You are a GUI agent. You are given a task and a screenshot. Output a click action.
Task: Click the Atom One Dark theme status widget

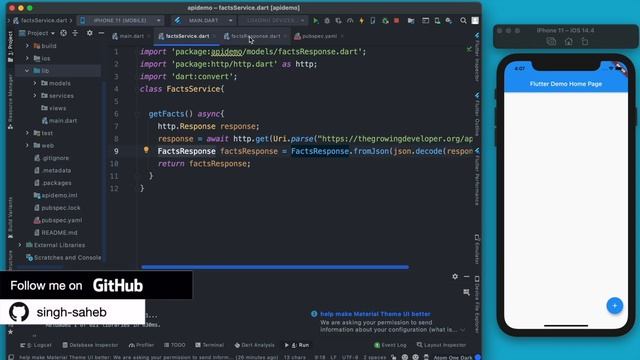click(x=453, y=357)
